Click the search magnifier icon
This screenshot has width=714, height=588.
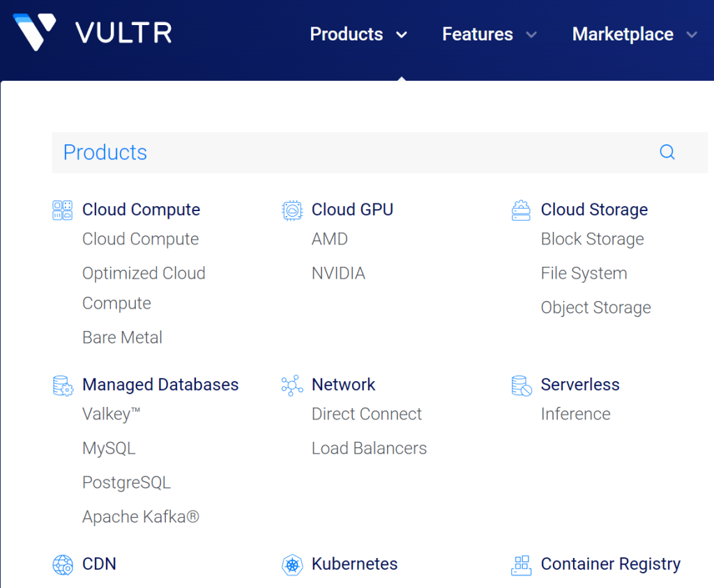coord(667,152)
